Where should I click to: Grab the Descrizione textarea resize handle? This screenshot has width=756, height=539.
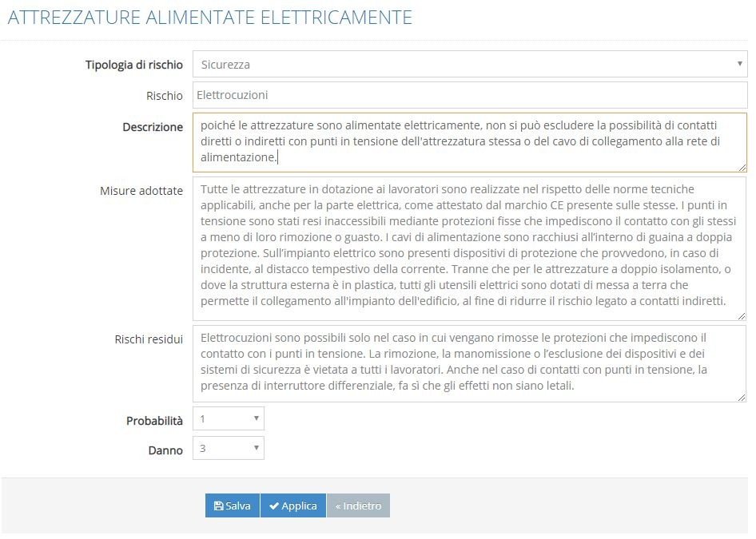point(742,167)
